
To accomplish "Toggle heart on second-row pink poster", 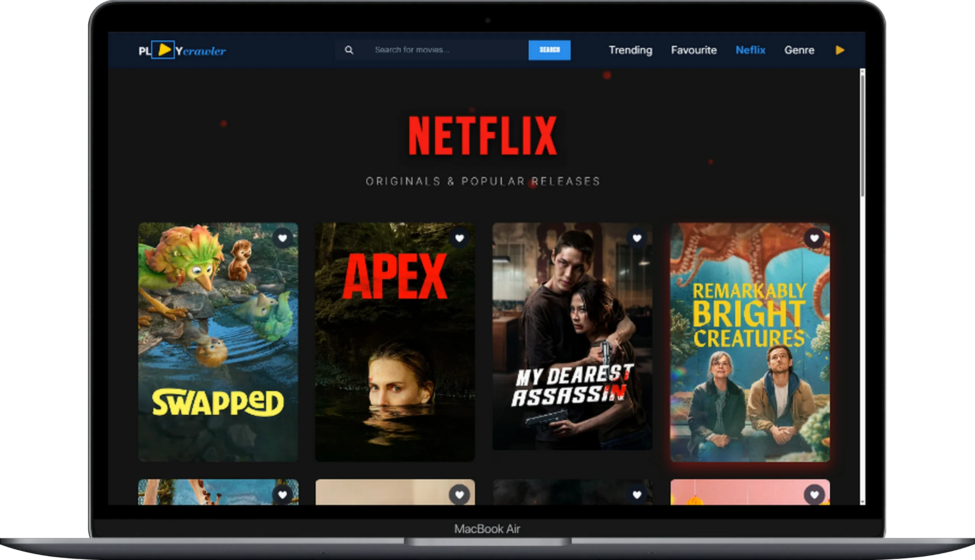I will 814,494.
